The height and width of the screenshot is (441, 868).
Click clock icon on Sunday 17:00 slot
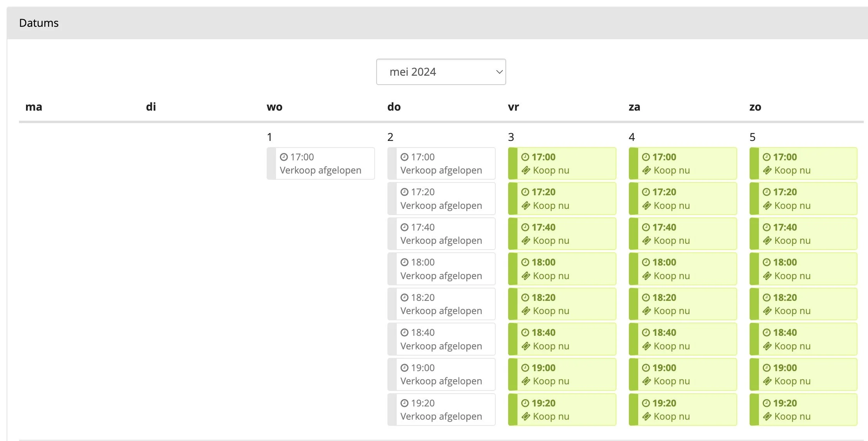[767, 157]
